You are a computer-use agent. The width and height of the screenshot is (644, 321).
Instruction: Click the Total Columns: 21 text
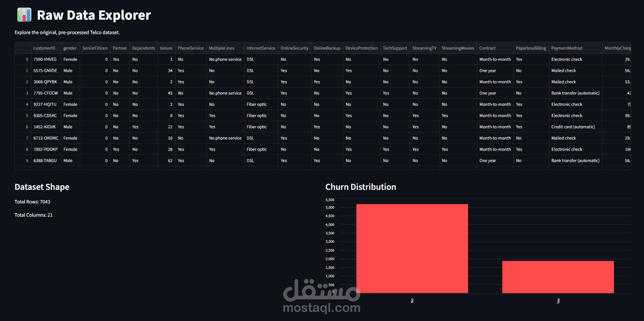[x=34, y=215]
